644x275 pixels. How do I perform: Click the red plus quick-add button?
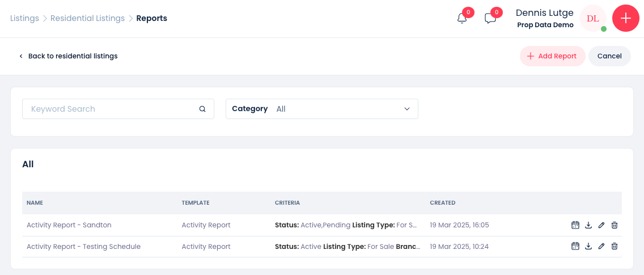pos(625,19)
